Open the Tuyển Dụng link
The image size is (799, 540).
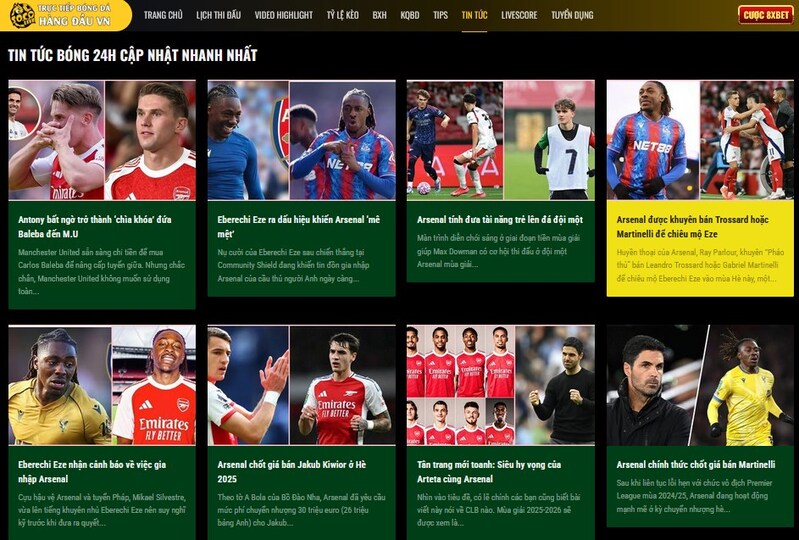[x=572, y=15]
